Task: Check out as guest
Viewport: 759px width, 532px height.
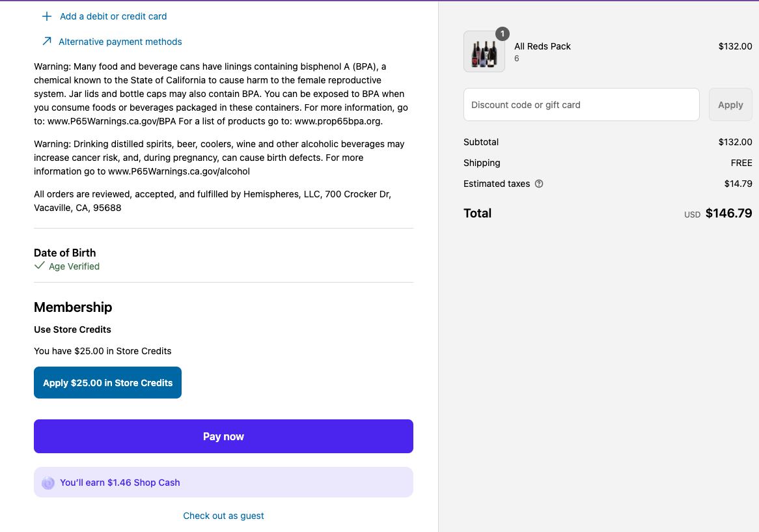Action: click(224, 516)
